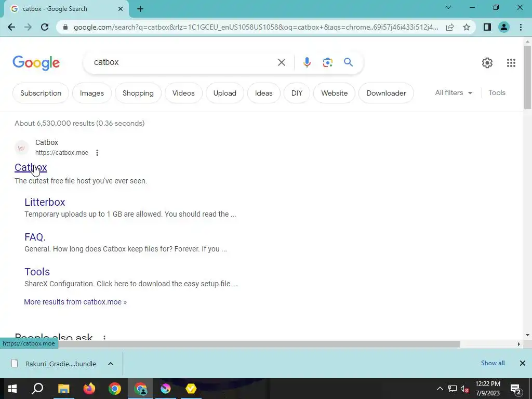Open the muted volume tray icon

tap(464, 389)
